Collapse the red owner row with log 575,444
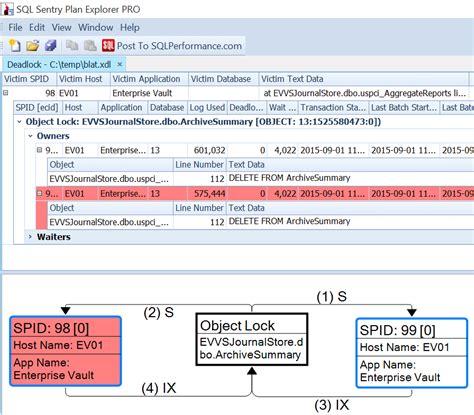This screenshot has height=415, width=474. pyautogui.click(x=39, y=193)
